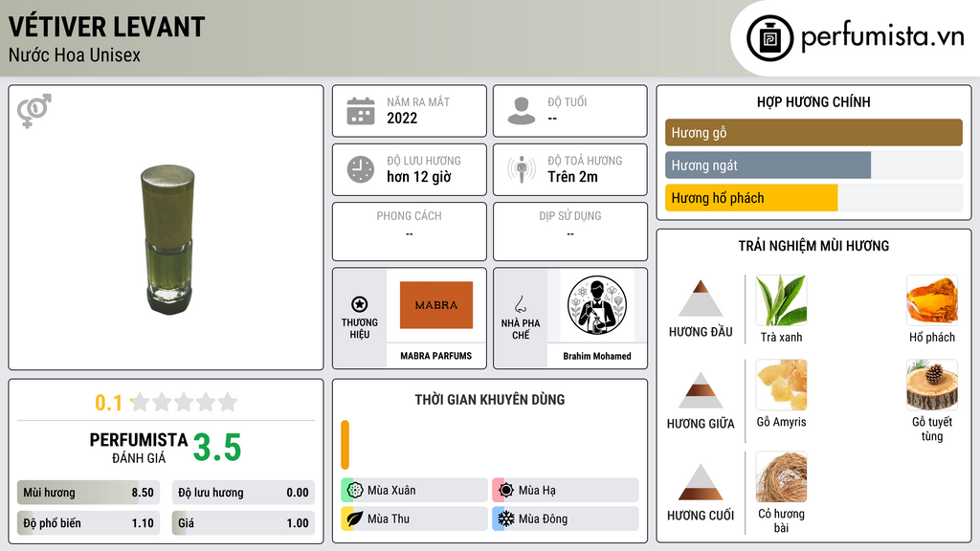Click the winter snowflake season icon
Viewport: 980px width, 551px height.
[x=506, y=518]
